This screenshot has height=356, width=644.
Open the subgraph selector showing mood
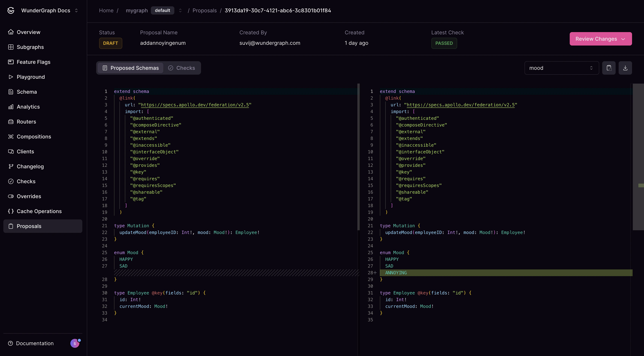coord(561,68)
